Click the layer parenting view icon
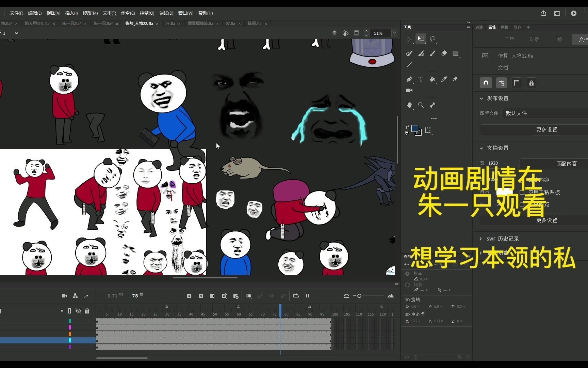 point(75,296)
